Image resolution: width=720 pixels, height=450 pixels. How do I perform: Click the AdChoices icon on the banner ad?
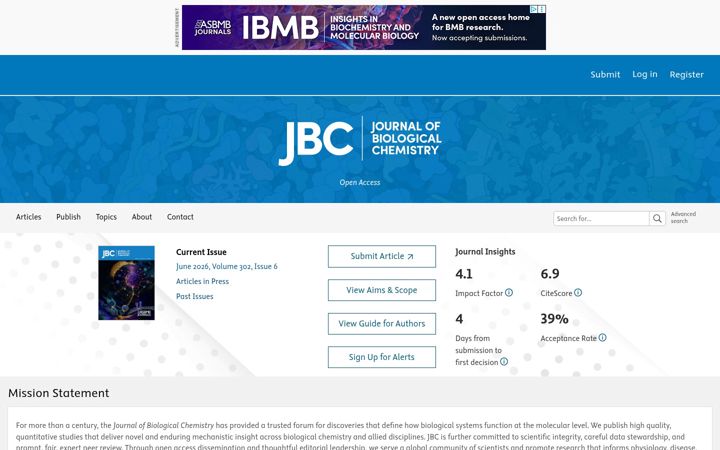tap(534, 9)
